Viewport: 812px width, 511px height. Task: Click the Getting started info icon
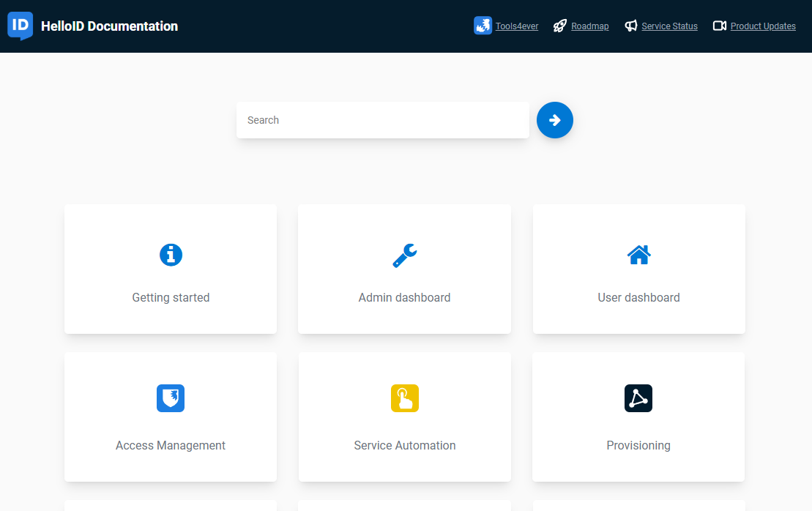tap(171, 255)
